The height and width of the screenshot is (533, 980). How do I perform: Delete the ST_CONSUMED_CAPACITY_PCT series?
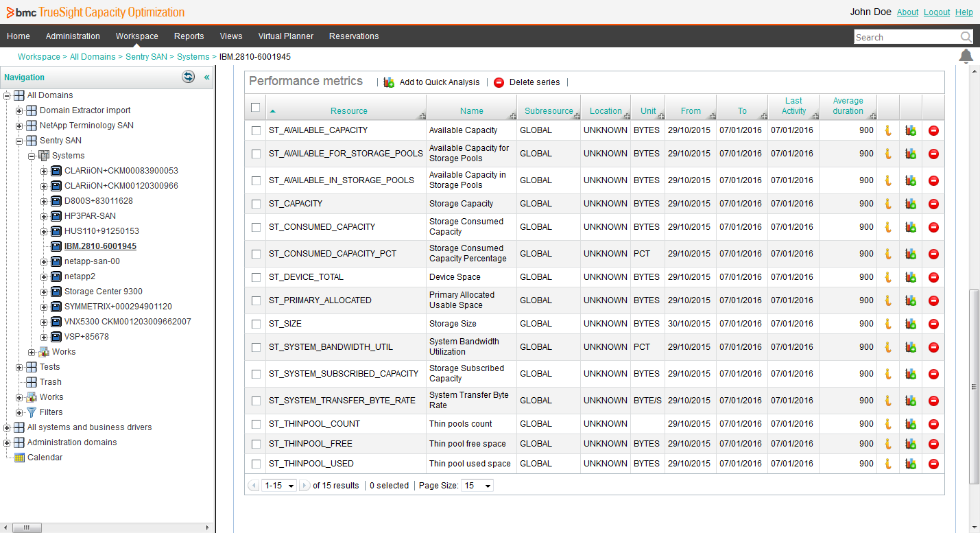click(933, 254)
